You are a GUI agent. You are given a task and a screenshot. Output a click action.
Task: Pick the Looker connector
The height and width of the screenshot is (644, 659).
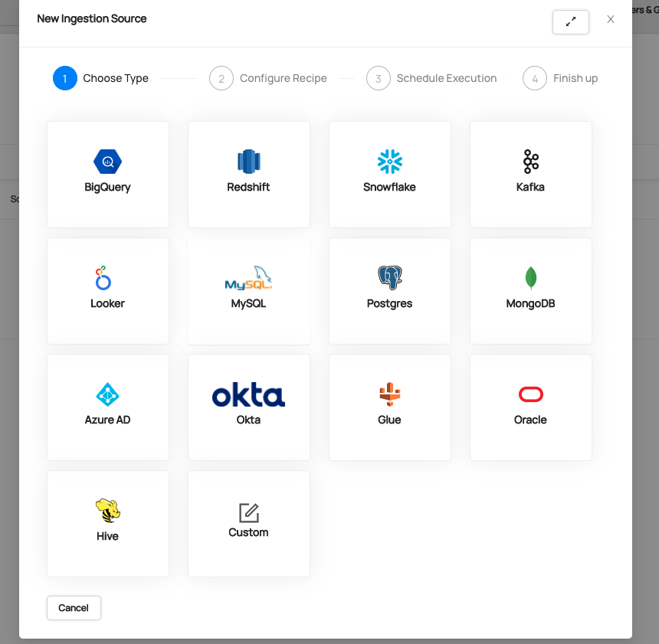pos(107,291)
